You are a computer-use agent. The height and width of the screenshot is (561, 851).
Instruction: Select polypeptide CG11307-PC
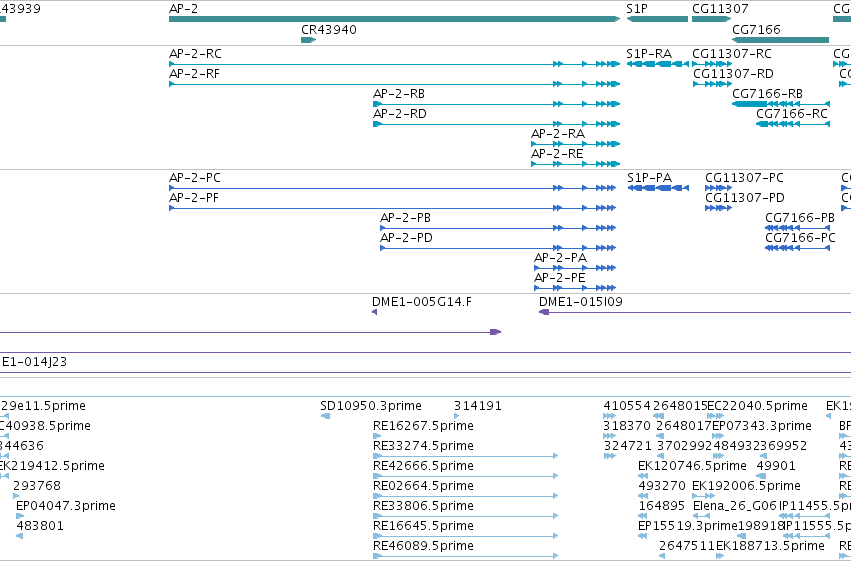(x=745, y=178)
